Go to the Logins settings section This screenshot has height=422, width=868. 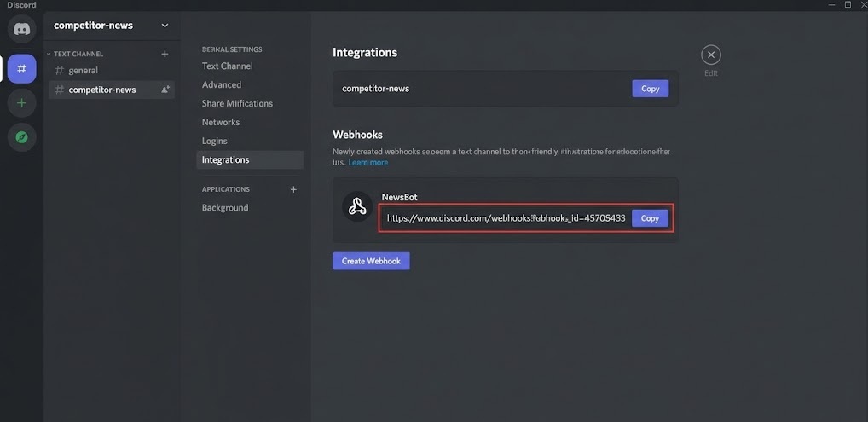tap(214, 142)
